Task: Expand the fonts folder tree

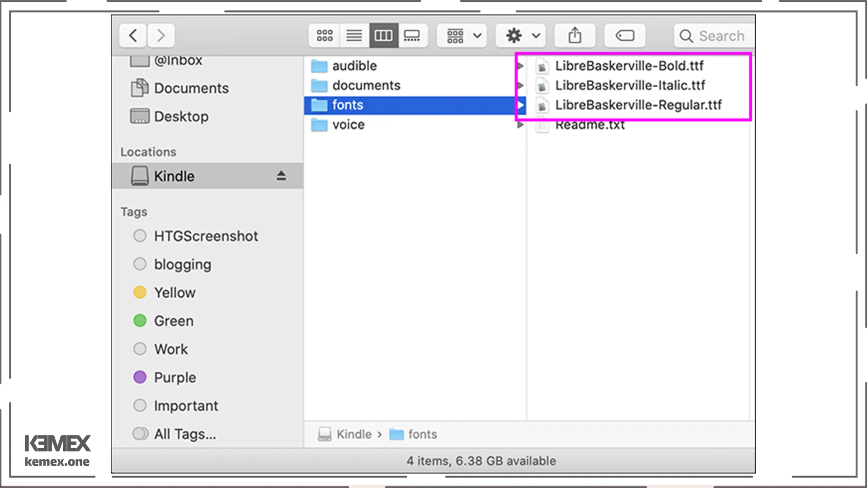Action: pos(520,104)
